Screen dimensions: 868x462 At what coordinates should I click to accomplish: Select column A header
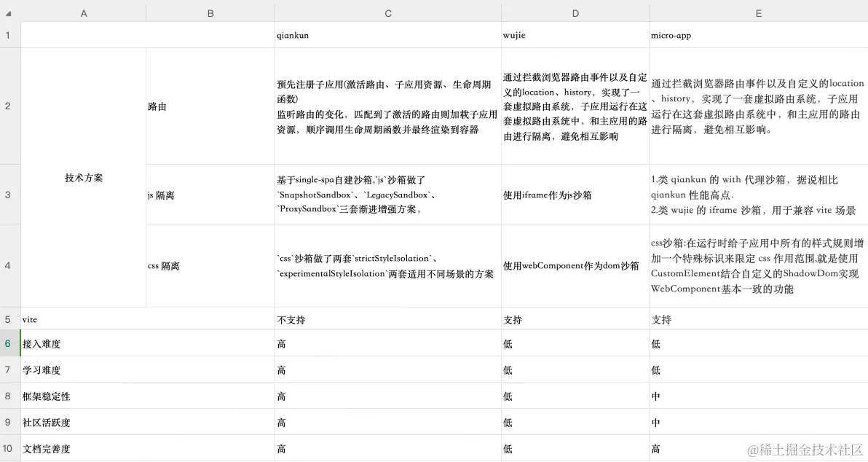point(84,13)
